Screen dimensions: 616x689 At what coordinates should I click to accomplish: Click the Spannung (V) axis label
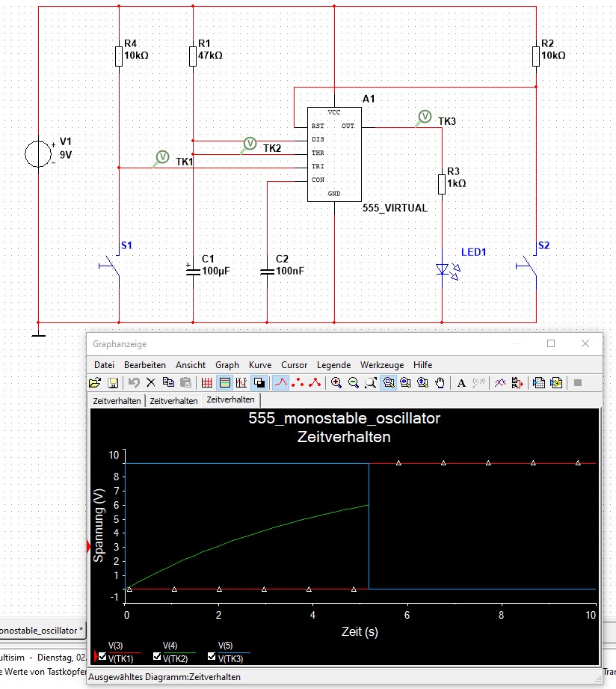99,525
